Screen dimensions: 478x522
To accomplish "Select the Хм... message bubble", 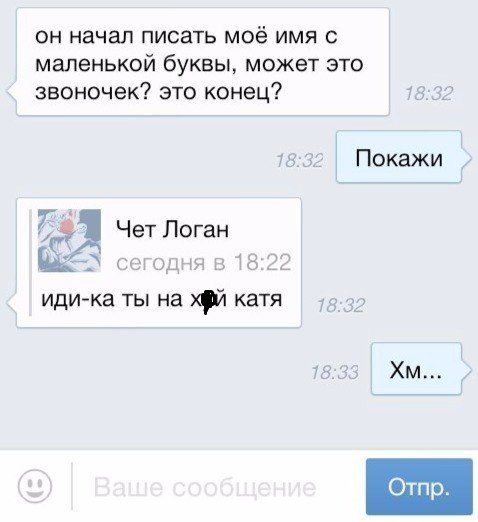I will (x=416, y=369).
